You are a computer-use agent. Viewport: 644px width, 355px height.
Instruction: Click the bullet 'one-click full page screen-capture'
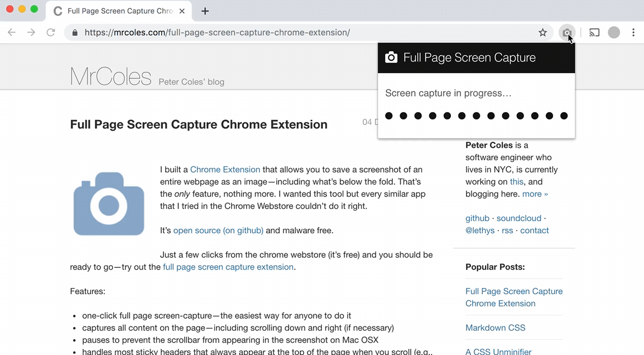217,315
